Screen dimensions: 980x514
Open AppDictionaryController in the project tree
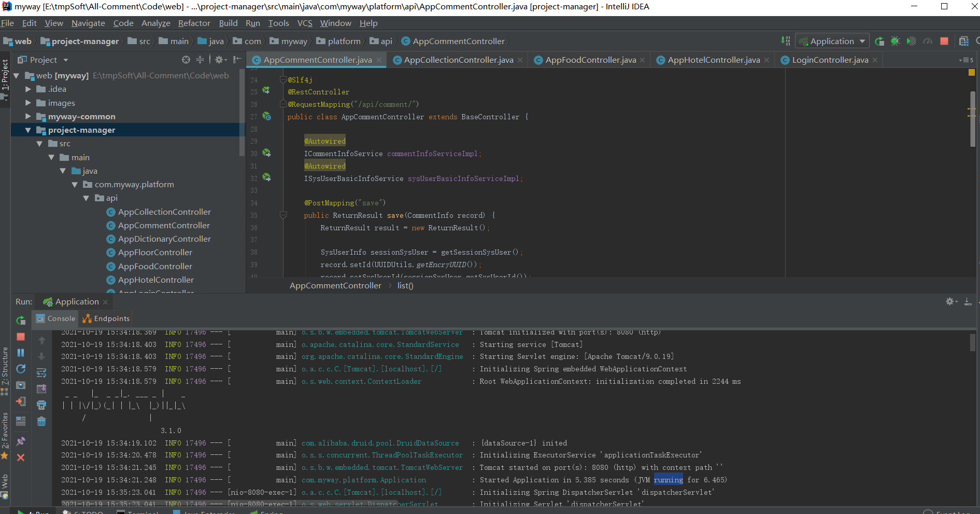click(164, 239)
